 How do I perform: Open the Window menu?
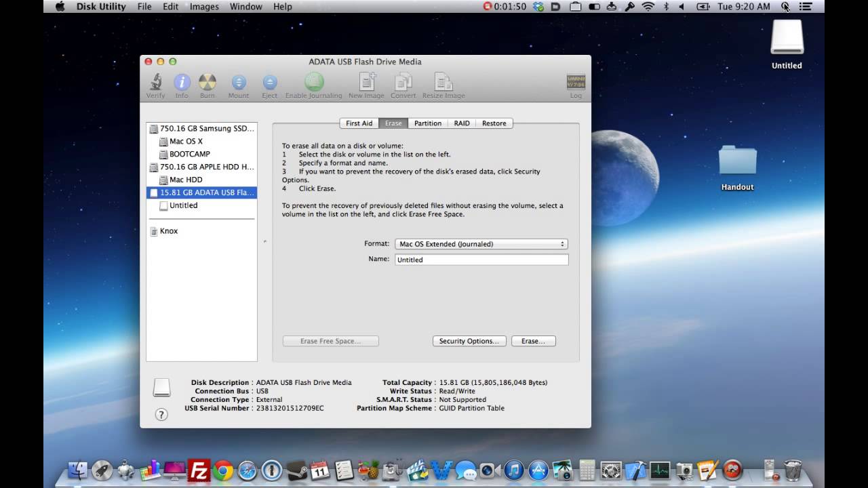tap(245, 6)
